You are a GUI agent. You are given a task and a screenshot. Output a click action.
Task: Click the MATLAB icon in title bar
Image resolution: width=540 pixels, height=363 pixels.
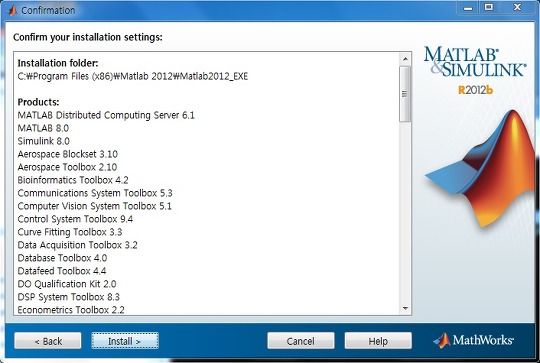(12, 10)
